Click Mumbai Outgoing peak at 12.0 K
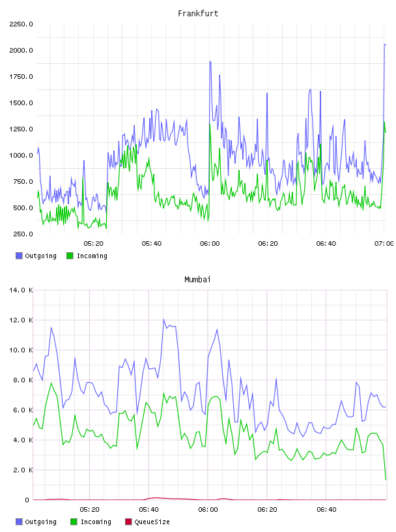The width and height of the screenshot is (396, 532). (163, 319)
